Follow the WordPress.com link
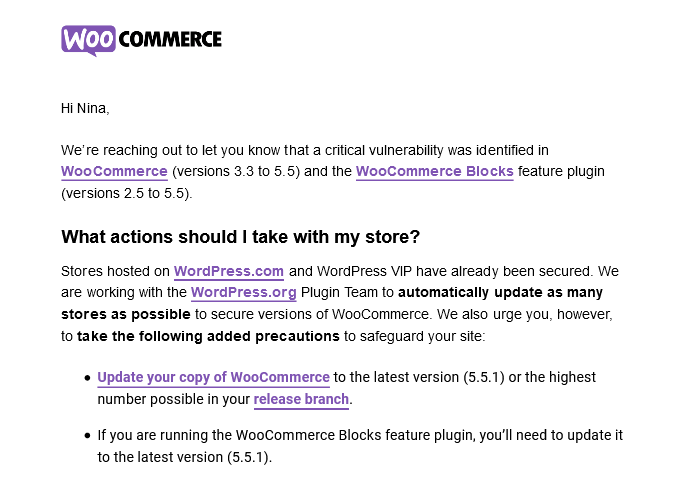 (228, 271)
